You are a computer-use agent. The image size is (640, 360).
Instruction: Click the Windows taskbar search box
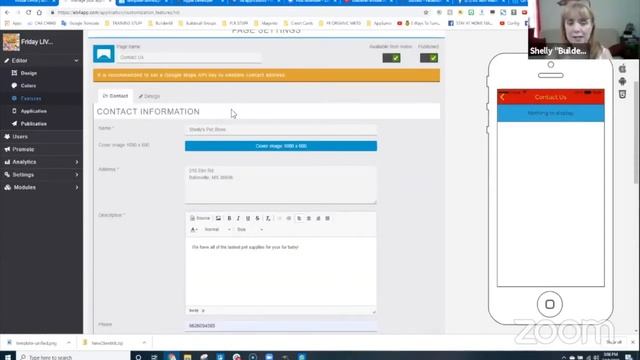pos(73,357)
